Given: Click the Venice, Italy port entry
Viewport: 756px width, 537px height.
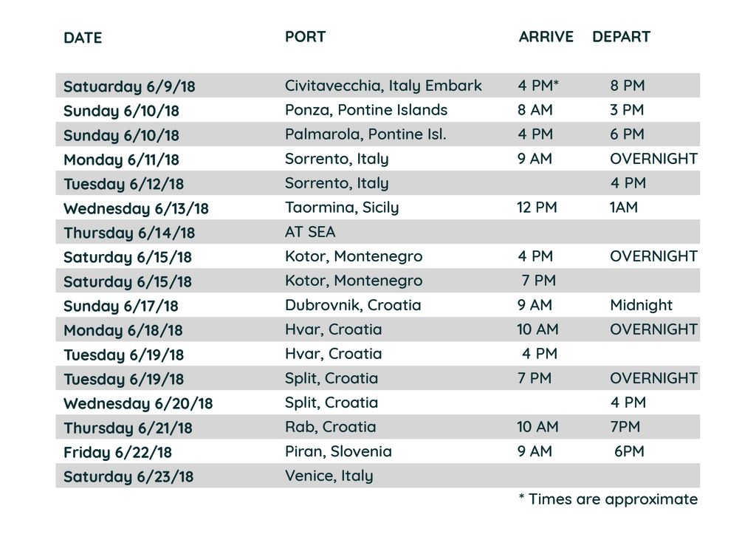Looking at the screenshot, I should (329, 476).
